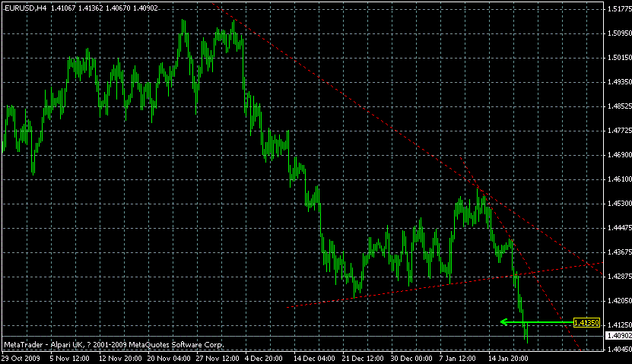Click the 12 Nov 20:00 time label
This screenshot has width=632, height=364.
(x=120, y=358)
